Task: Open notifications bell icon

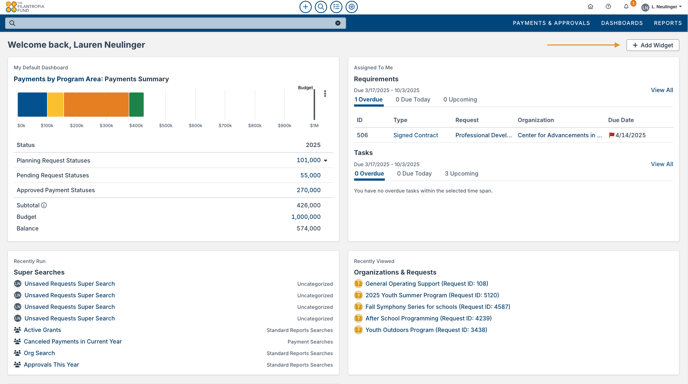Action: tap(626, 7)
